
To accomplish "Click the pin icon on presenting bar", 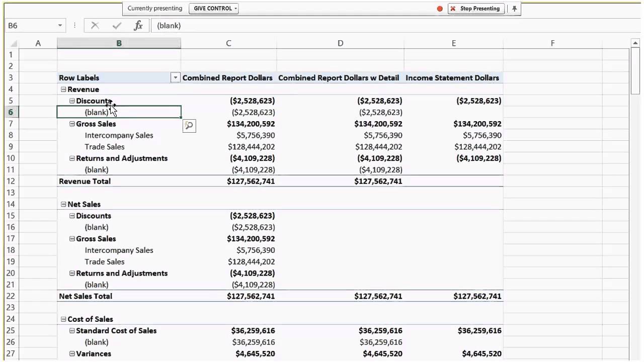I will coord(514,9).
